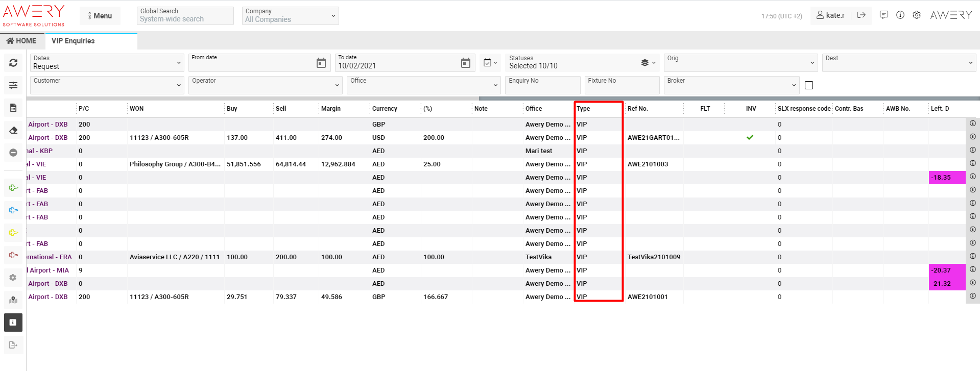Screen dimensions: 980x371
Task: Expand the Company dropdown
Action: (x=290, y=16)
